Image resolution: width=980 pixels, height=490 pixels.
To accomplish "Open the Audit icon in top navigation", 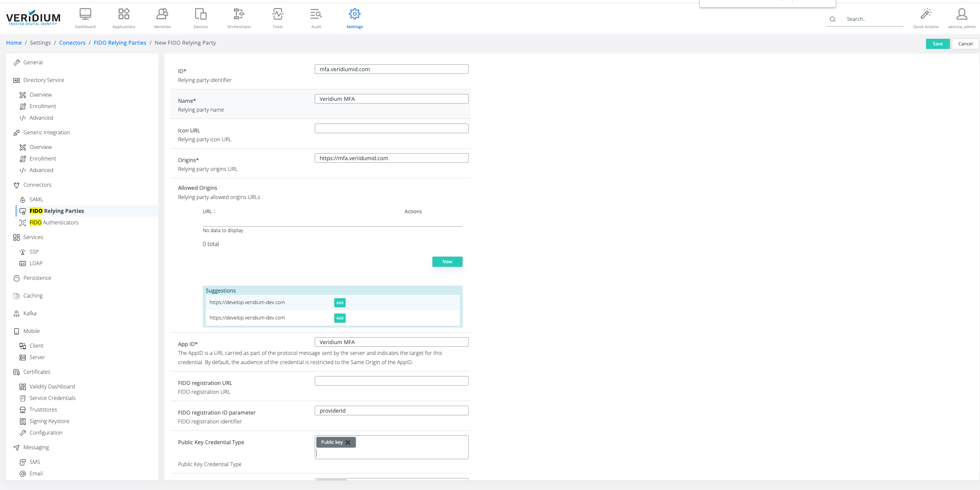I will (x=316, y=15).
